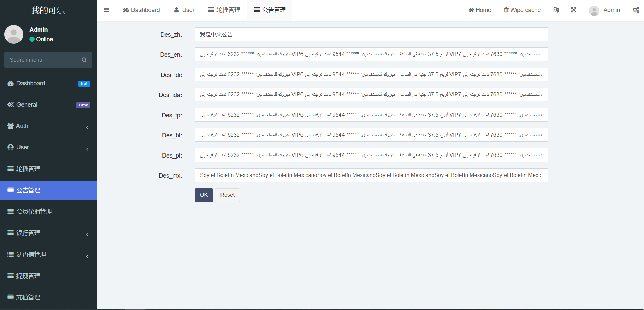Click the Admin avatar in the header
The image size is (644, 310).
pyautogui.click(x=594, y=11)
